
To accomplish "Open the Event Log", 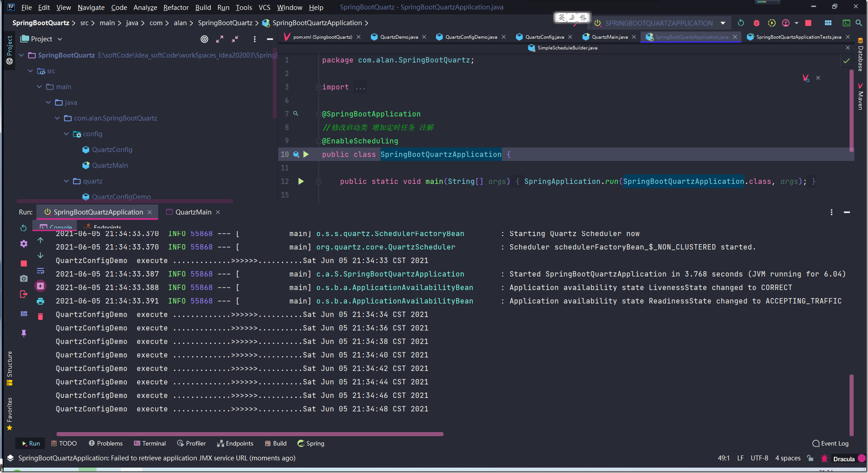I will [x=831, y=443].
